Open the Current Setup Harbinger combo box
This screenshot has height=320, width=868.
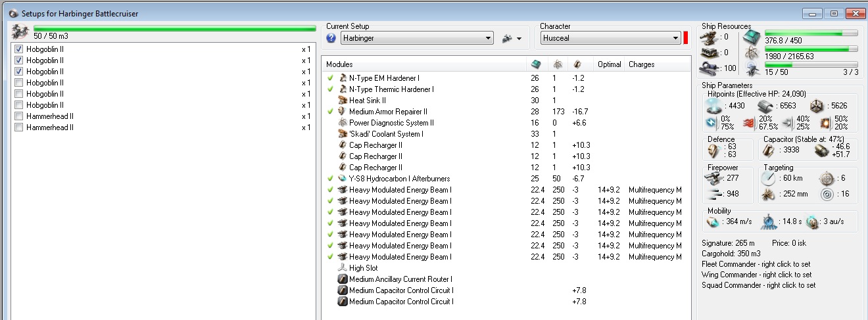tap(417, 39)
